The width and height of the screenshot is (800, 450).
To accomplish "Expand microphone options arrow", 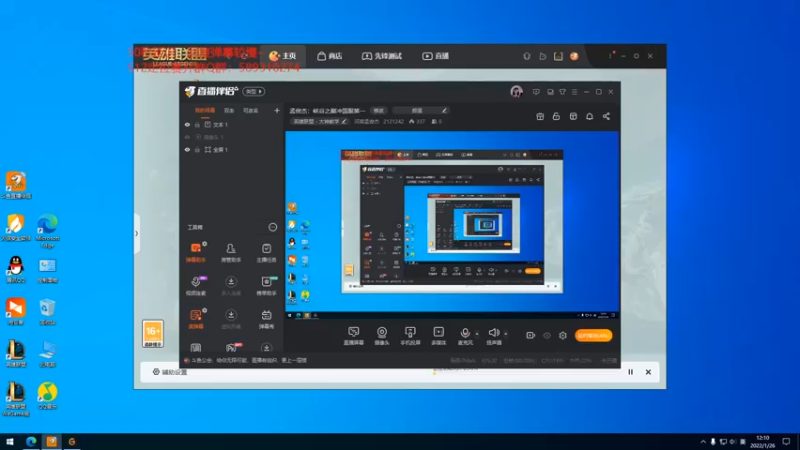I will pos(477,334).
